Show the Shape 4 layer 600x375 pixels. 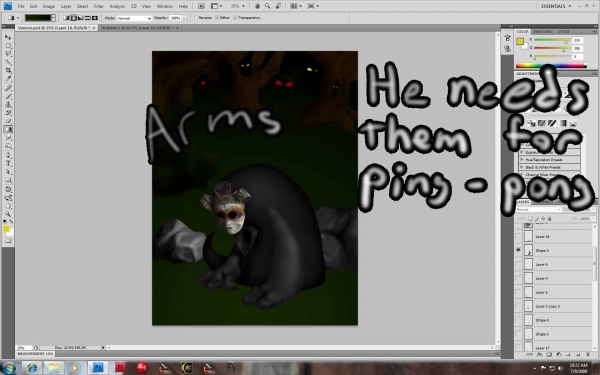(518, 320)
